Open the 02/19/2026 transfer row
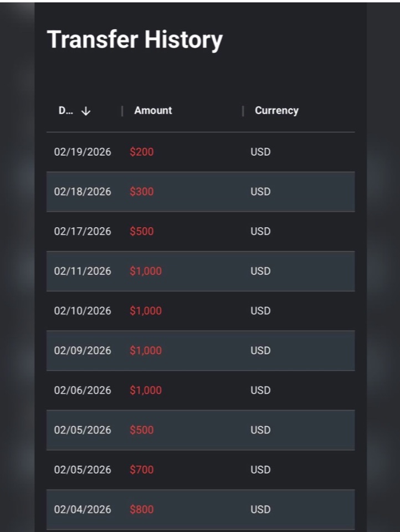 point(201,152)
